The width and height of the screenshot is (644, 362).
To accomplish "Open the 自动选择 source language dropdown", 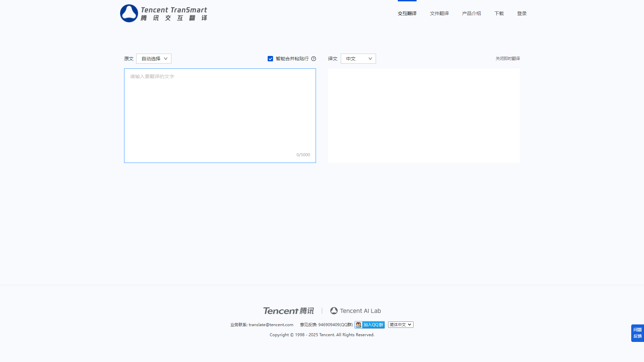I will click(154, 59).
